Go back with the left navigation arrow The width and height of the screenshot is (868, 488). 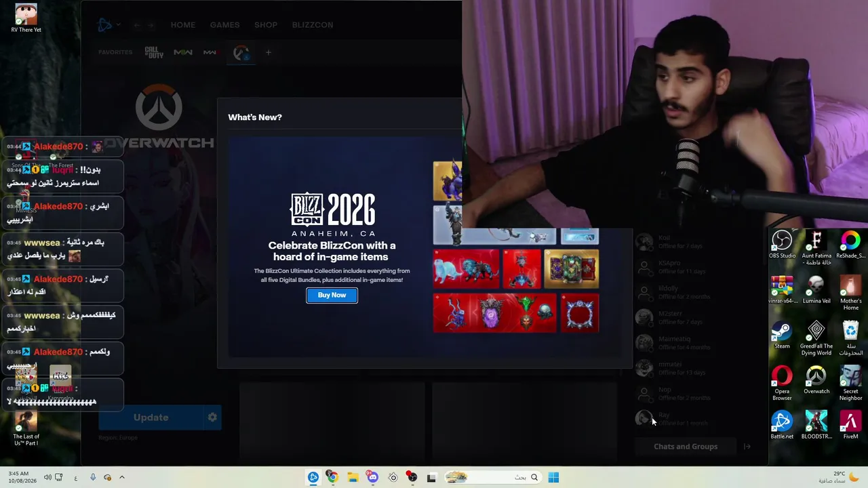137,25
